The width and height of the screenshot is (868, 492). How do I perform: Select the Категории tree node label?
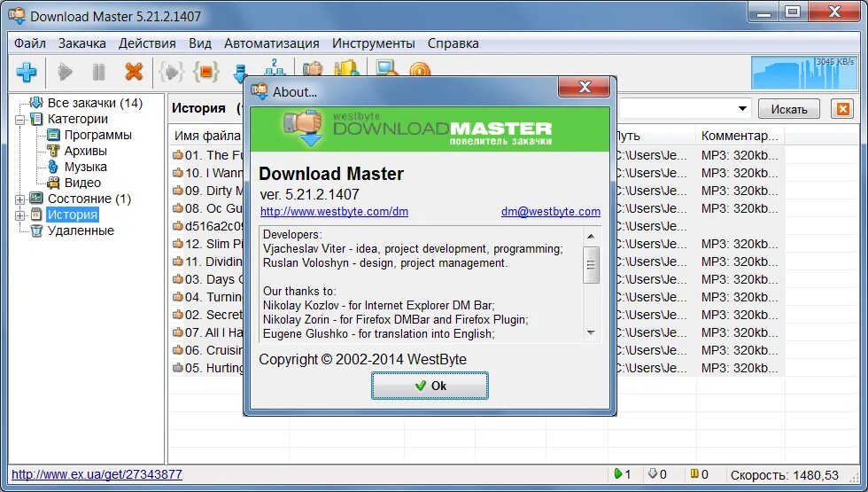(x=78, y=119)
